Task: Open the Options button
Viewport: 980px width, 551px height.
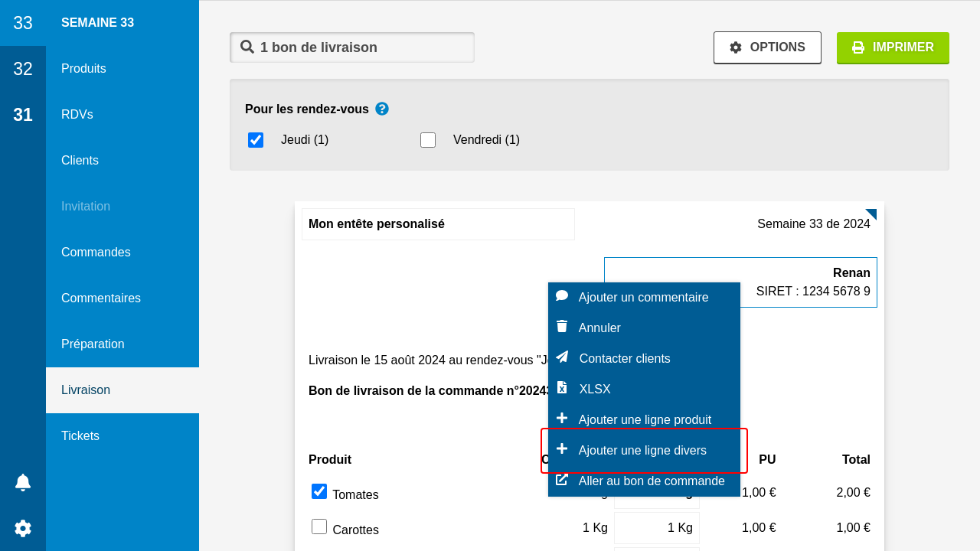Action: click(x=767, y=47)
